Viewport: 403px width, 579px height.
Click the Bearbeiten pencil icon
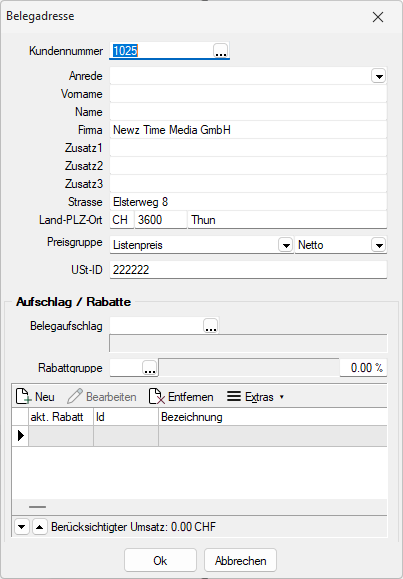pyautogui.click(x=75, y=397)
